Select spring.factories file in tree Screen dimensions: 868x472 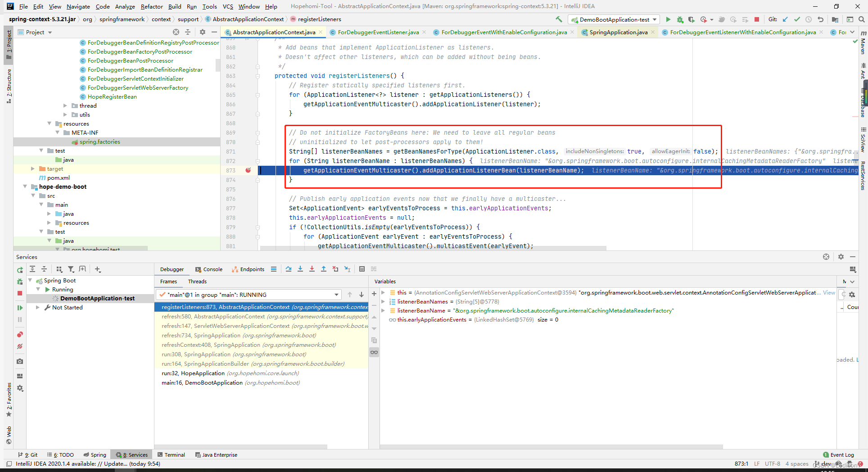coord(99,141)
